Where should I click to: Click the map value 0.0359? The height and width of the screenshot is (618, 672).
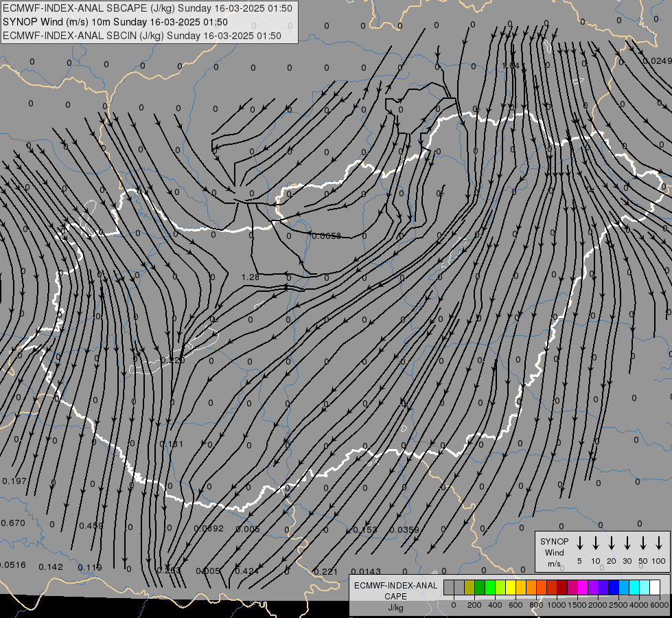(x=404, y=529)
